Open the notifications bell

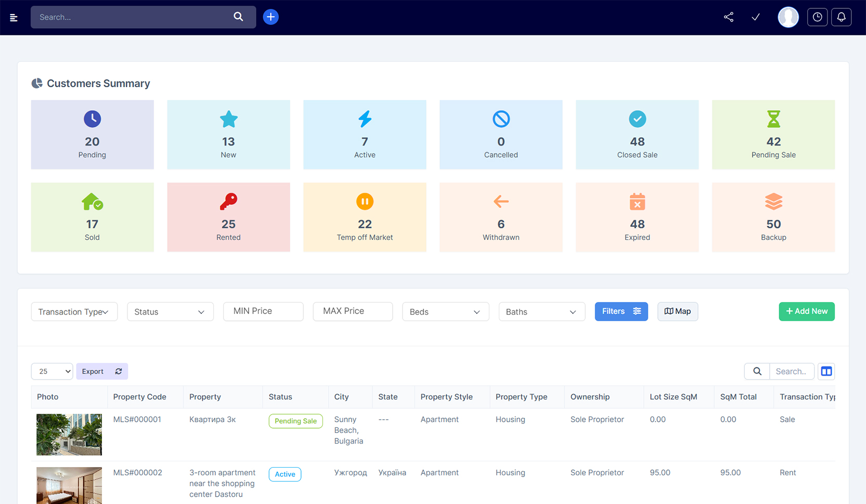pos(841,17)
